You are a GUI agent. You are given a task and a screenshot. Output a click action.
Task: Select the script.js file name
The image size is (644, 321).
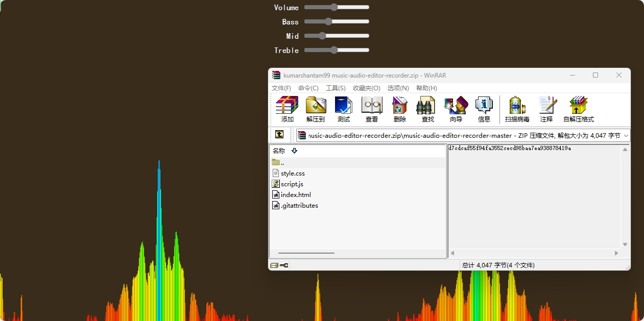coord(292,184)
